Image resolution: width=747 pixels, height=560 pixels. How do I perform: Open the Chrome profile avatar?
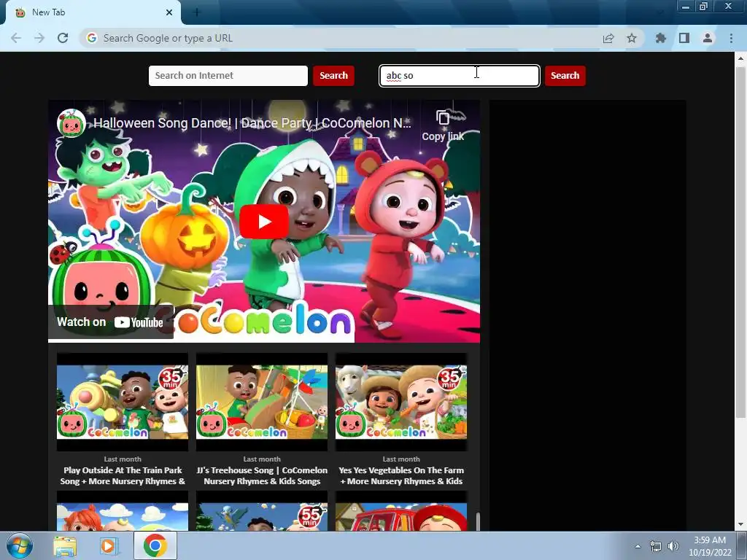tap(708, 38)
